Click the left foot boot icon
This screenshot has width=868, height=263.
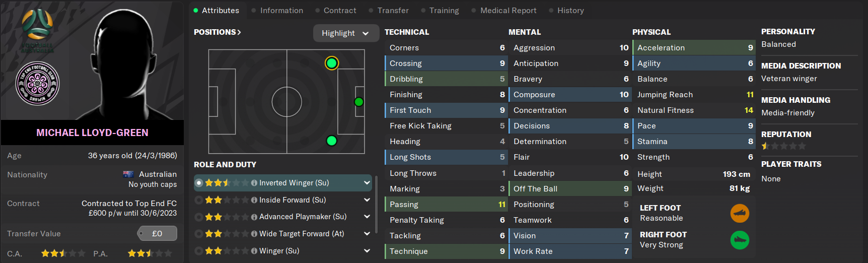pyautogui.click(x=740, y=214)
